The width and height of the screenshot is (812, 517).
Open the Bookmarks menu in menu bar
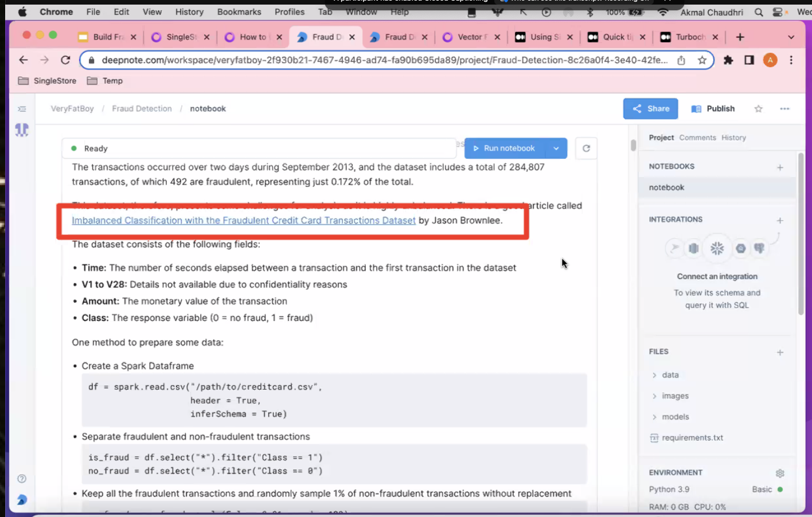(x=239, y=12)
